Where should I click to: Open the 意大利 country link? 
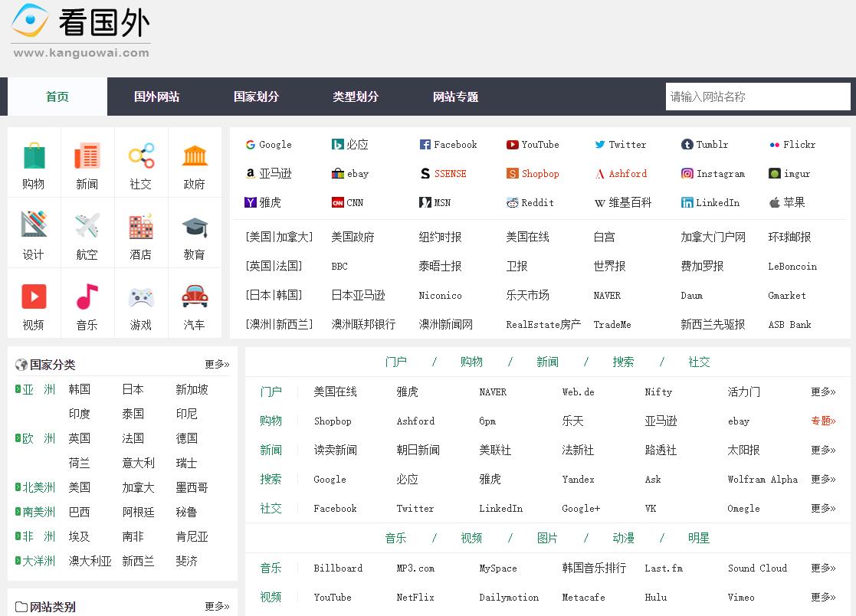pos(138,464)
